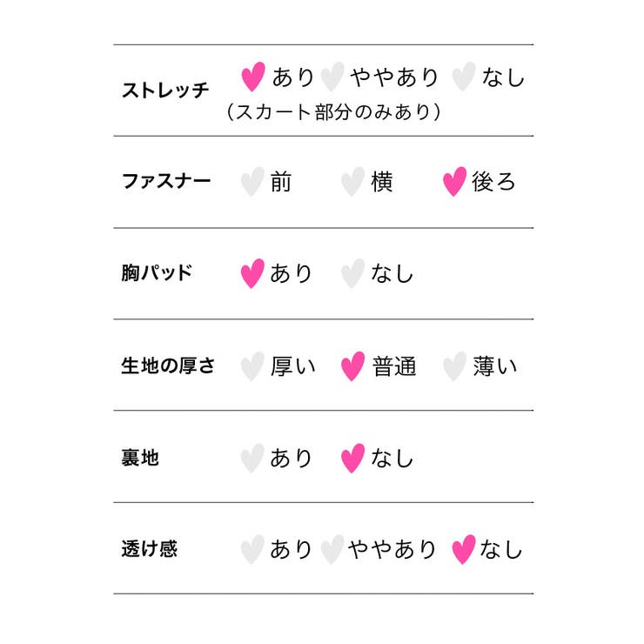644x644 pixels.
Task: Choose the pink heart beside 普通
Action: point(352,366)
